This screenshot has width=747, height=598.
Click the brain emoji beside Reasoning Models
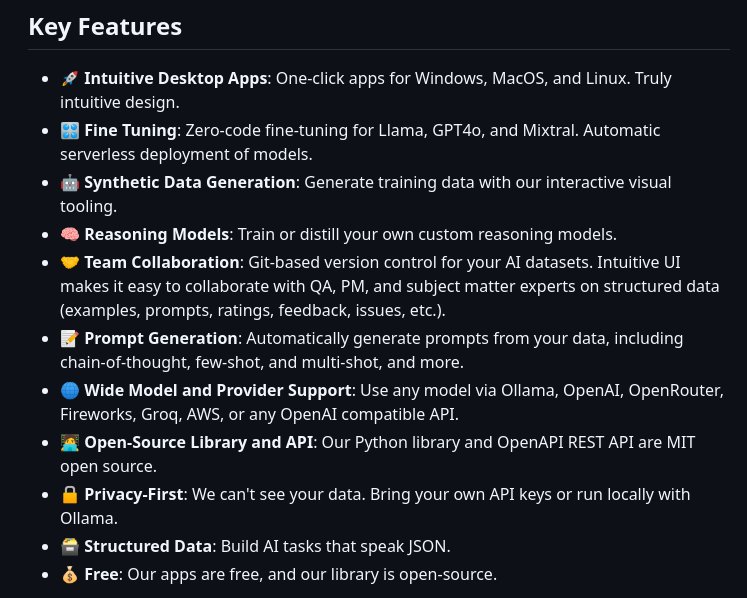pyautogui.click(x=70, y=234)
